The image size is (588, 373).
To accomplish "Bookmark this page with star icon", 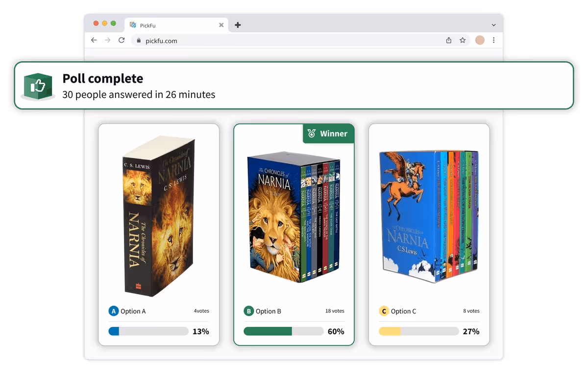I will click(x=463, y=41).
